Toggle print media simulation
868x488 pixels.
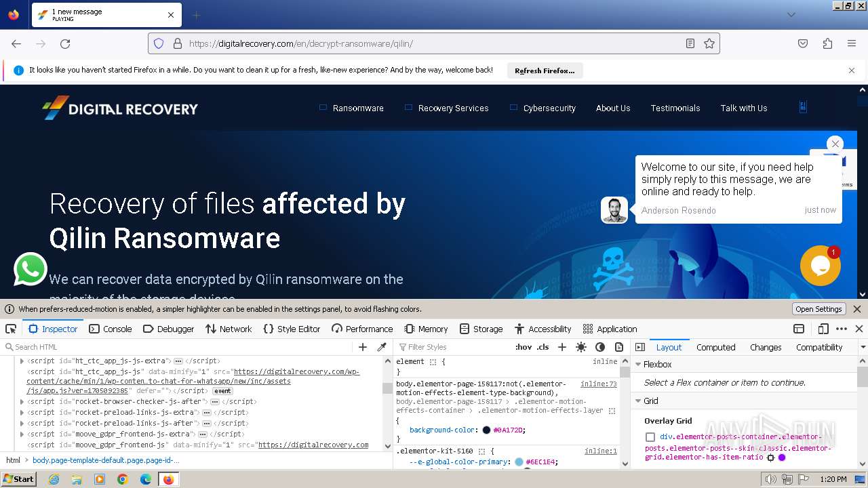tap(619, 347)
